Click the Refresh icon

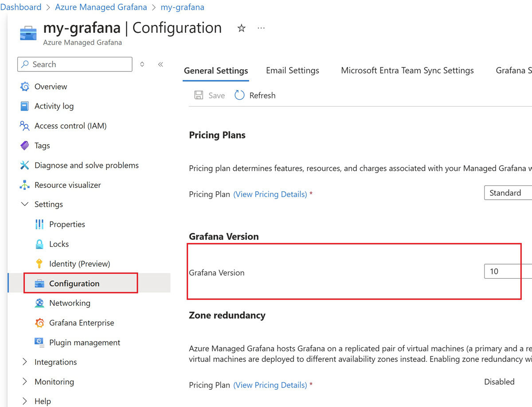[239, 95]
